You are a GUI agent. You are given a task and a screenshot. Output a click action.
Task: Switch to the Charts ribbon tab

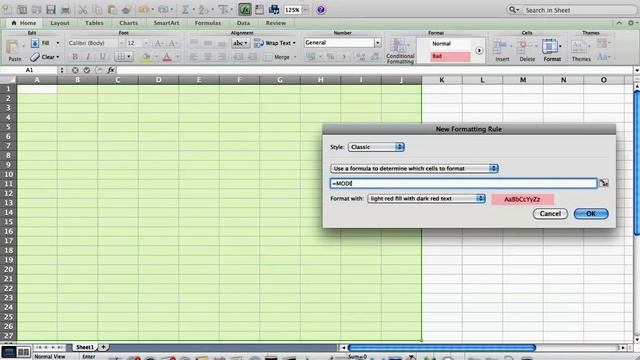(128, 23)
